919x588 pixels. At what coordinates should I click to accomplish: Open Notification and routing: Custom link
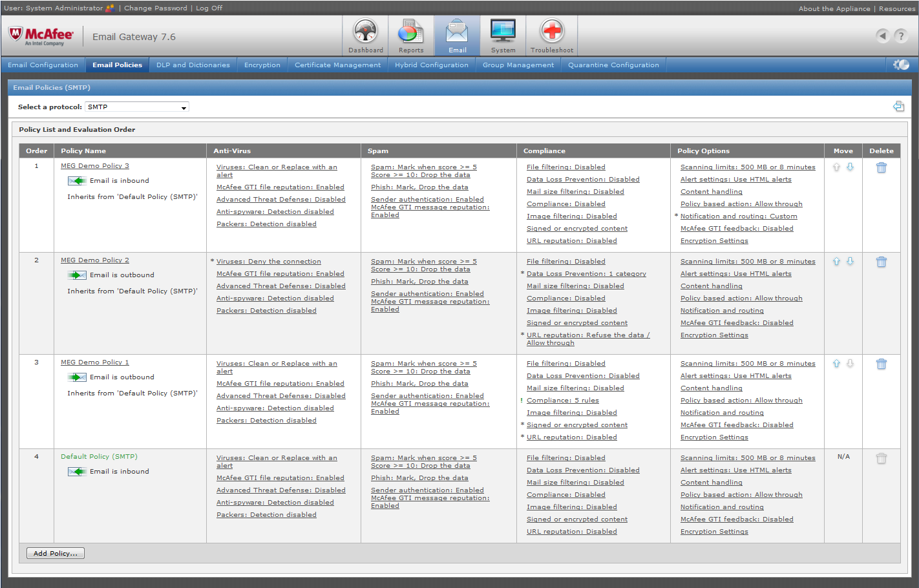click(739, 216)
